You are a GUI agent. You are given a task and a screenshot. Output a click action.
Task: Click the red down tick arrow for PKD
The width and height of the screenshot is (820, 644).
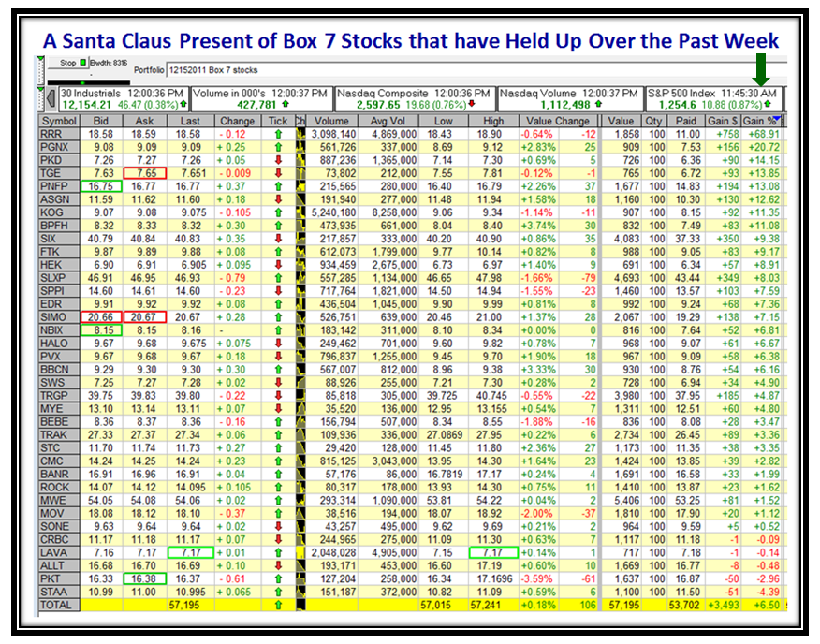pyautogui.click(x=278, y=161)
